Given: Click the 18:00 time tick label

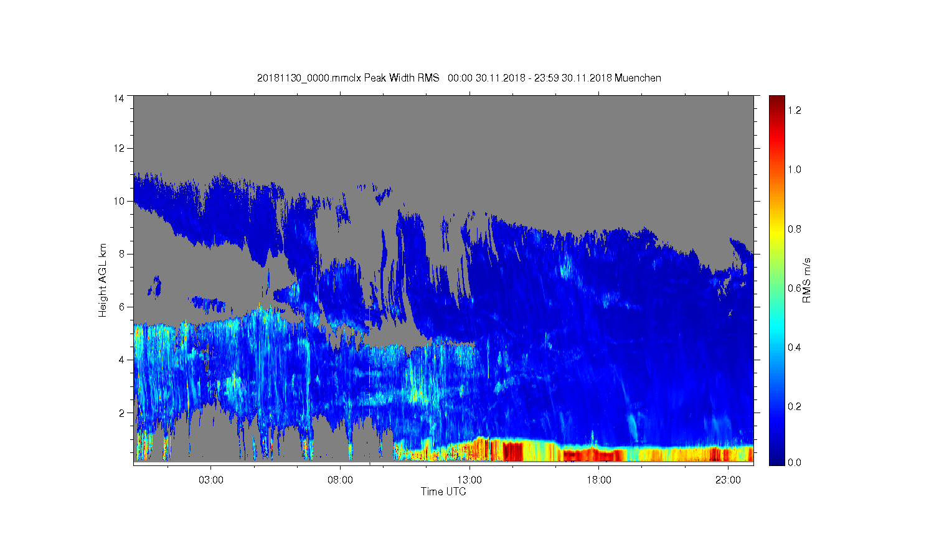Looking at the screenshot, I should pos(598,480).
